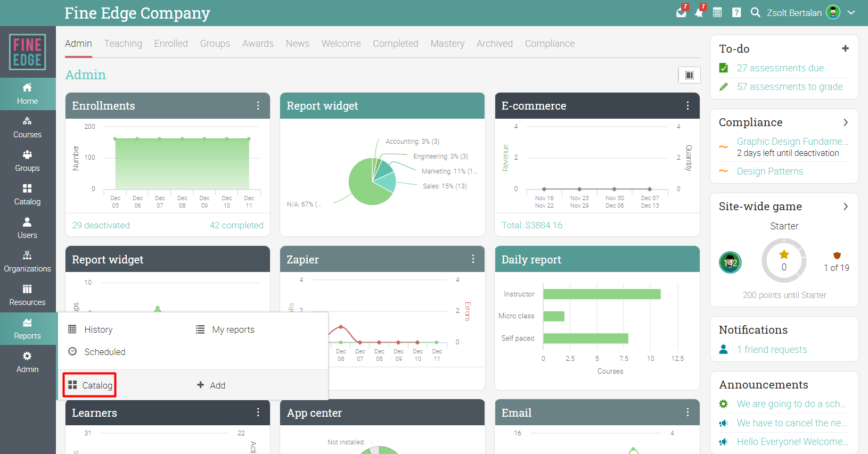This screenshot has height=454, width=868.
Task: Expand the Compliance panel chevron
Action: (846, 122)
